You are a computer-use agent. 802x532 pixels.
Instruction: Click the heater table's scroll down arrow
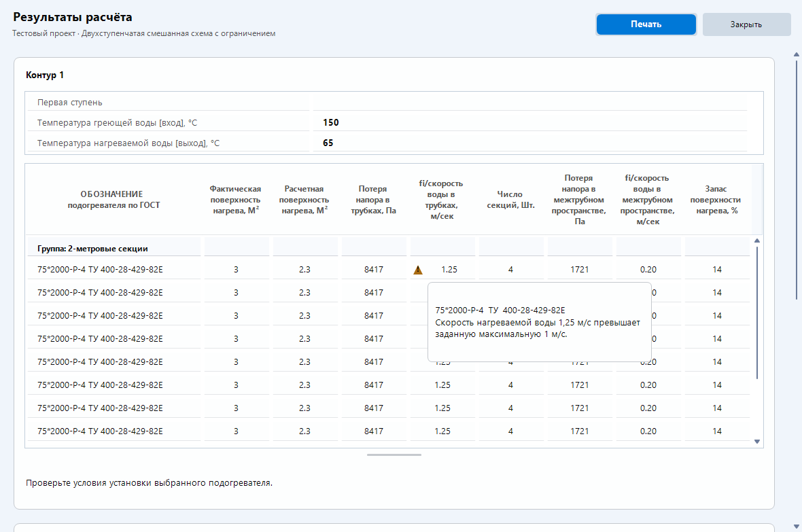757,442
